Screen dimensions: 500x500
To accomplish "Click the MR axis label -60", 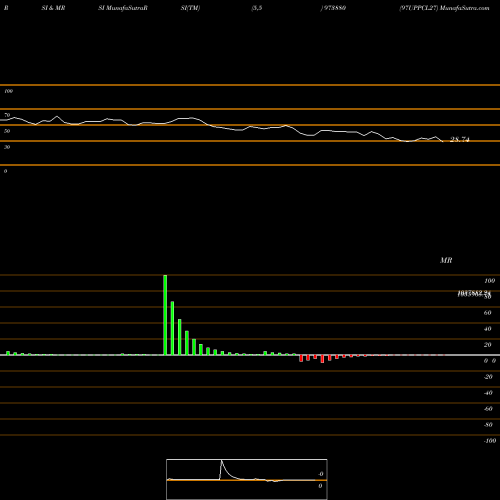I will [488, 409].
